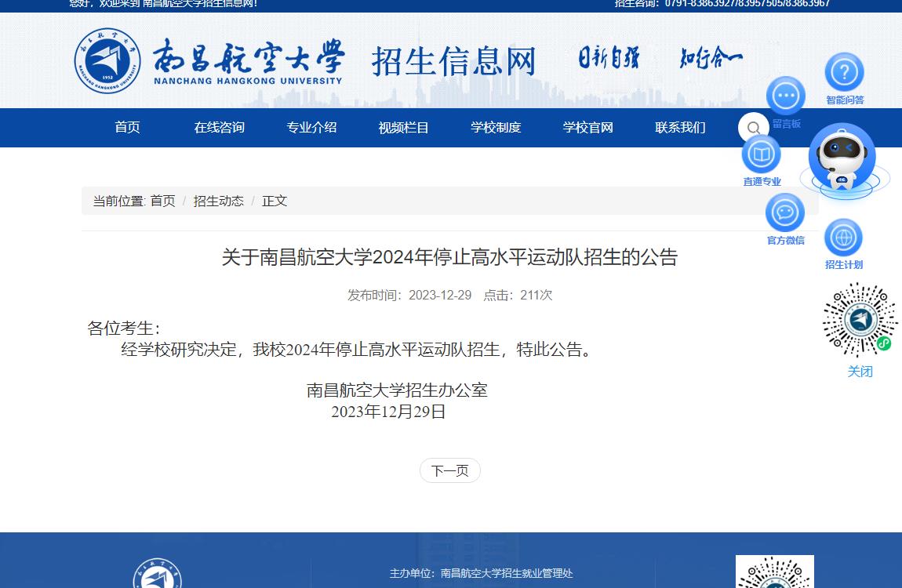
Task: Open the 官方微信 chat icon
Action: tap(784, 212)
